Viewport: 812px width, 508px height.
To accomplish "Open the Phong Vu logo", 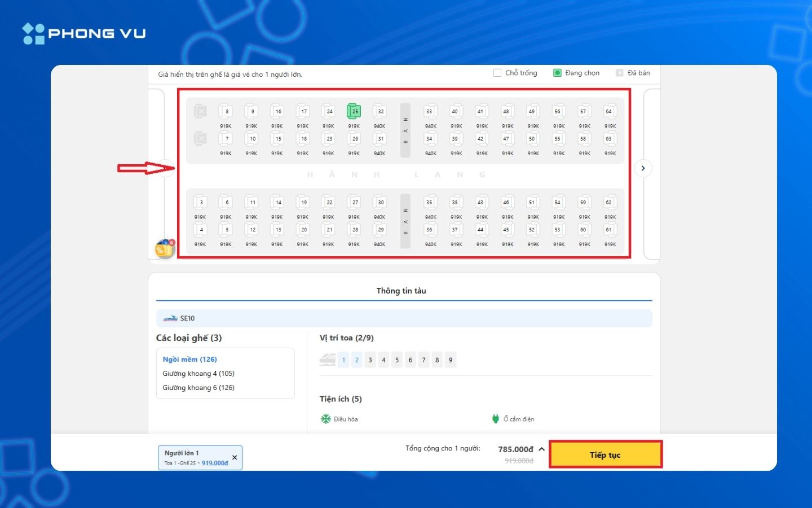I will [x=84, y=33].
